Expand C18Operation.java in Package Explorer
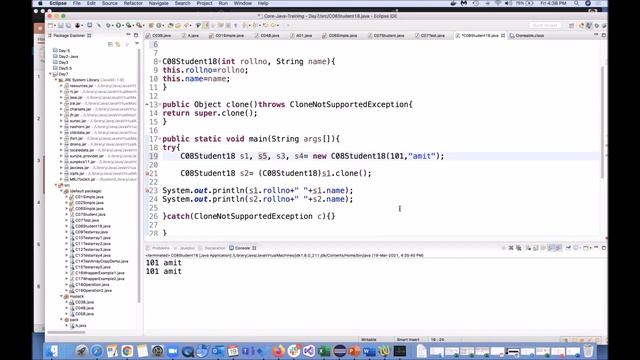640x360 pixels. 67,284
